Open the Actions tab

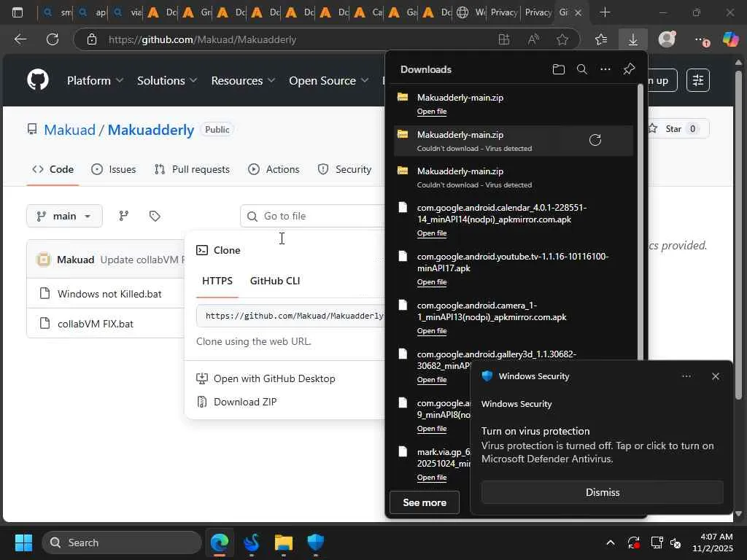click(274, 169)
